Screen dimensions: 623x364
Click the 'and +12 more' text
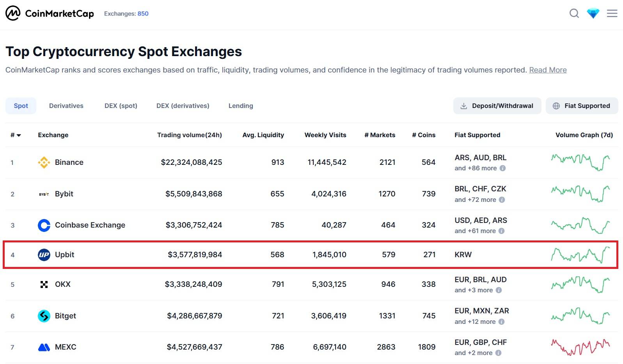475,322
